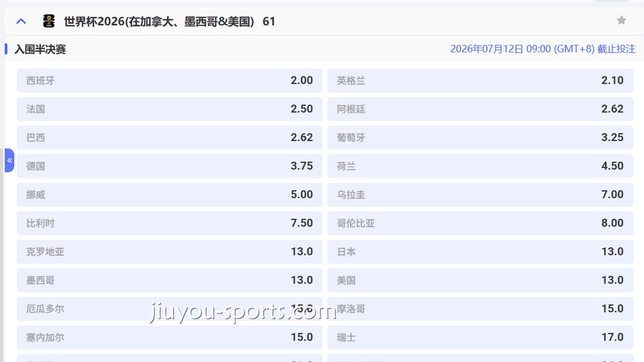Click the betting deadline date link
This screenshot has height=362, width=644.
click(543, 49)
